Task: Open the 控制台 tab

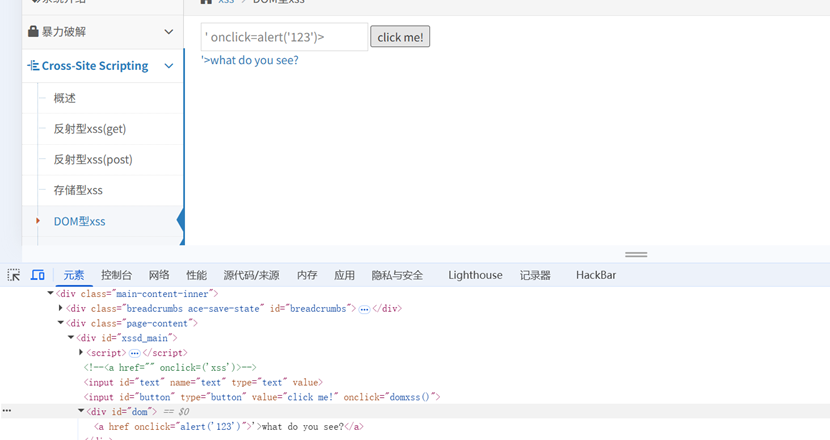Action: click(116, 275)
